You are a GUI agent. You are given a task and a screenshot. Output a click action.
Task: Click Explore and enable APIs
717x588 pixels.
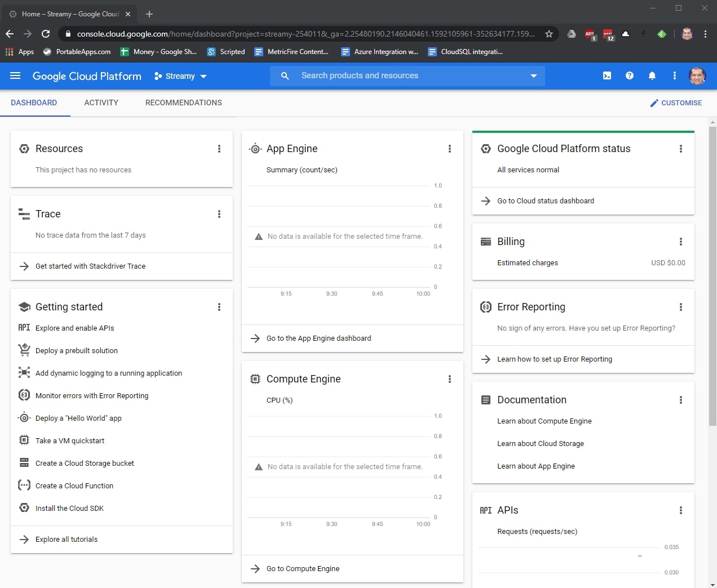[x=75, y=328]
